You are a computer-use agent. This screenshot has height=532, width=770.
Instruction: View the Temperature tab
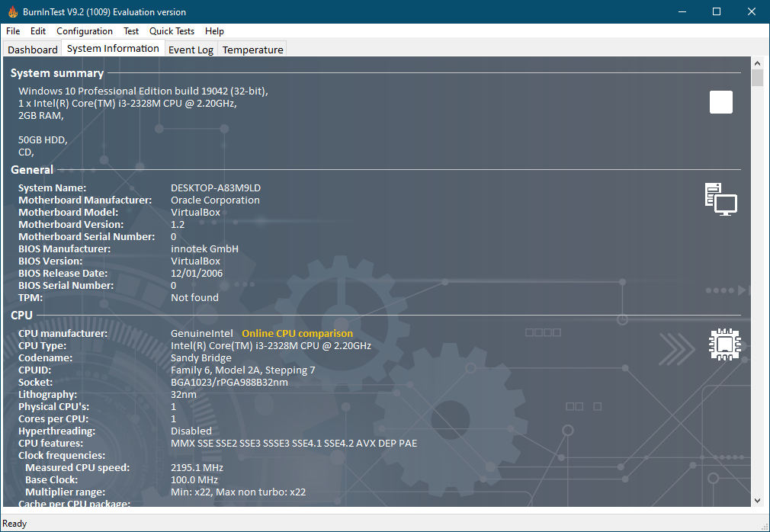(252, 50)
